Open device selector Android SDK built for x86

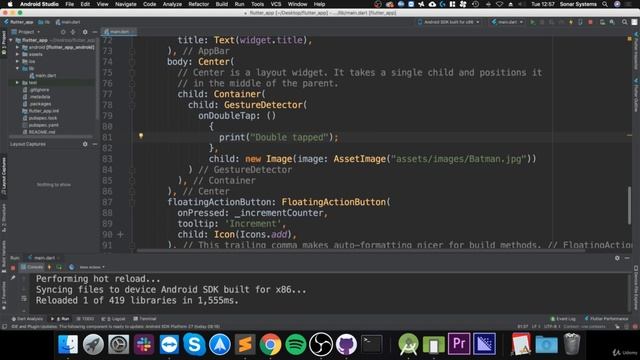(x=449, y=22)
